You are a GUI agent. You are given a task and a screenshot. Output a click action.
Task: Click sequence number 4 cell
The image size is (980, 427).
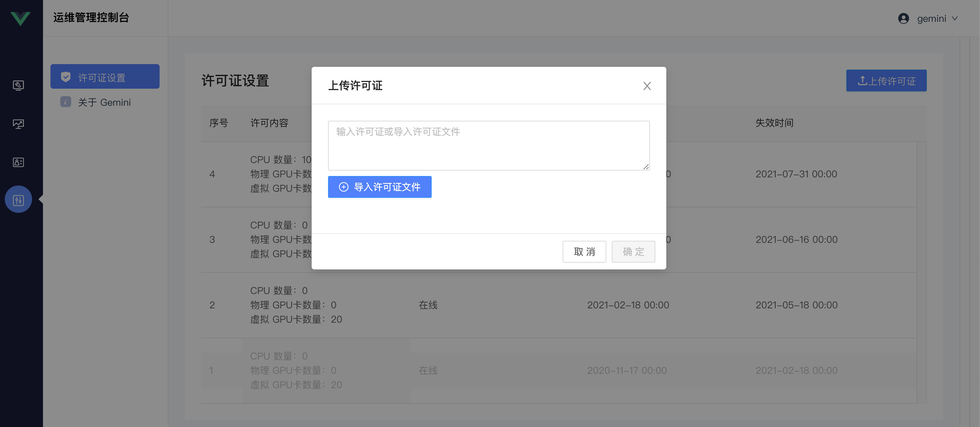[x=212, y=174]
